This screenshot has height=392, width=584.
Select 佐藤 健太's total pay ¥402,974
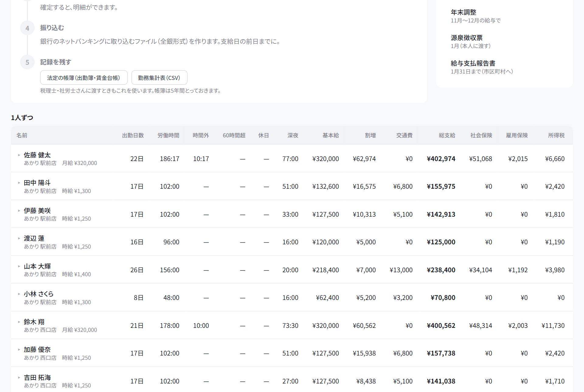coord(441,159)
